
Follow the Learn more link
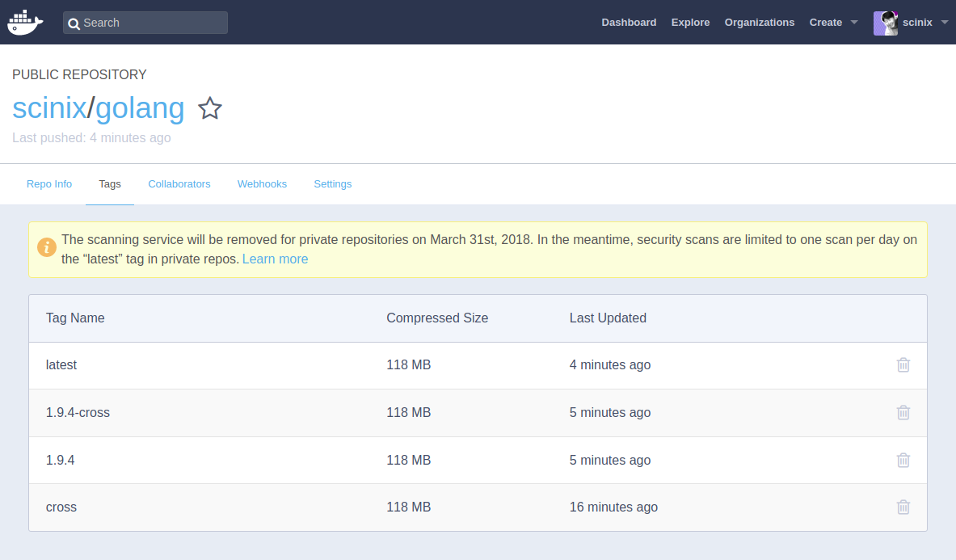[x=275, y=259]
